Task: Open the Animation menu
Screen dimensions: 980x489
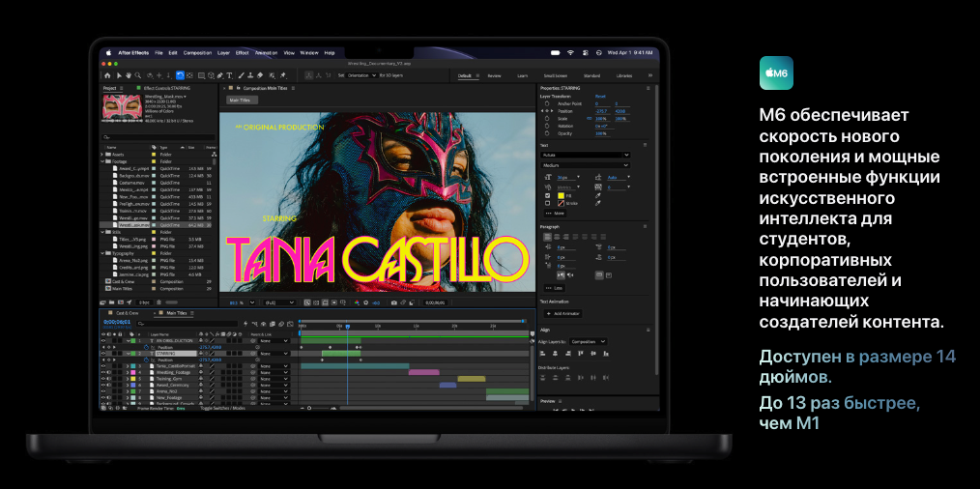Action: tap(267, 52)
